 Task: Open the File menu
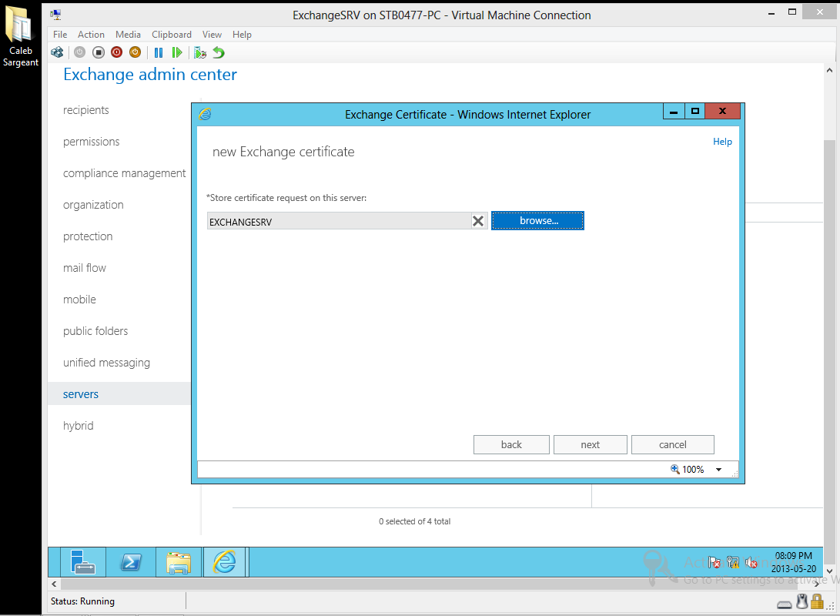pyautogui.click(x=60, y=35)
